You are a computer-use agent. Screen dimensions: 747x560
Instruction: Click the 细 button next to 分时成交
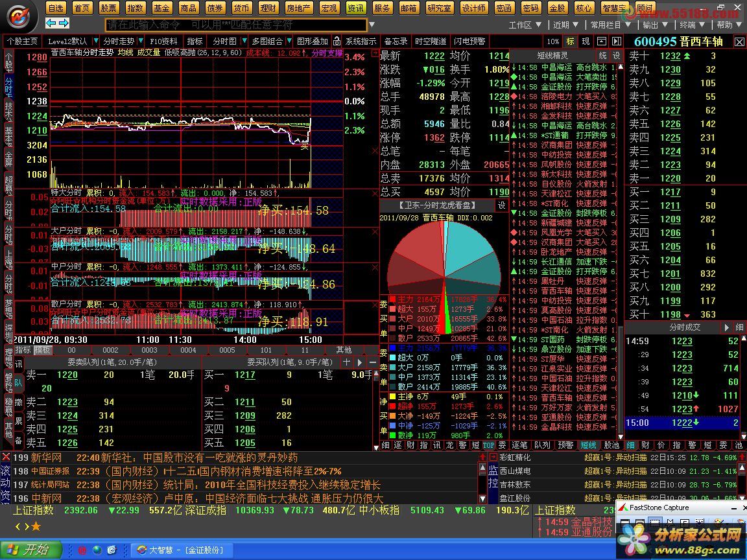tap(739, 327)
